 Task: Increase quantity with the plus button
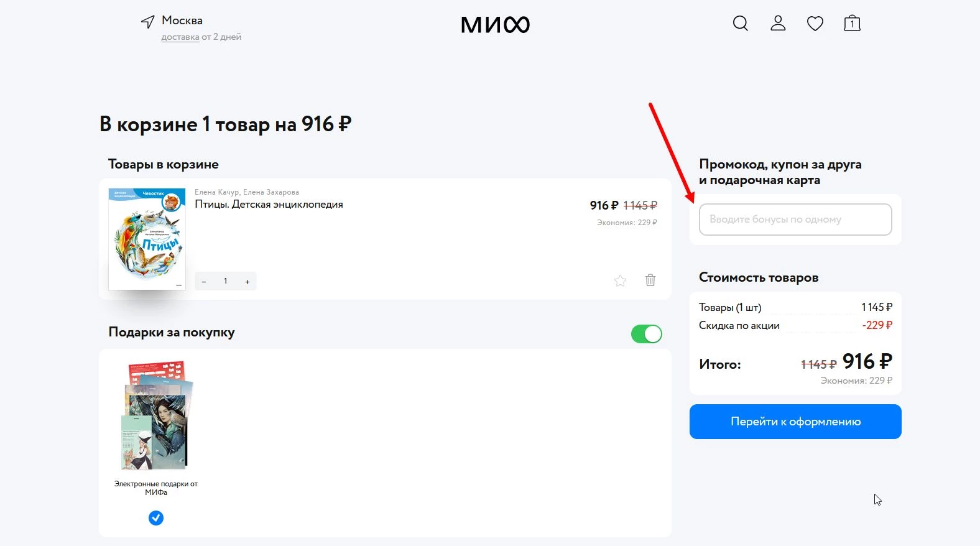(x=247, y=281)
